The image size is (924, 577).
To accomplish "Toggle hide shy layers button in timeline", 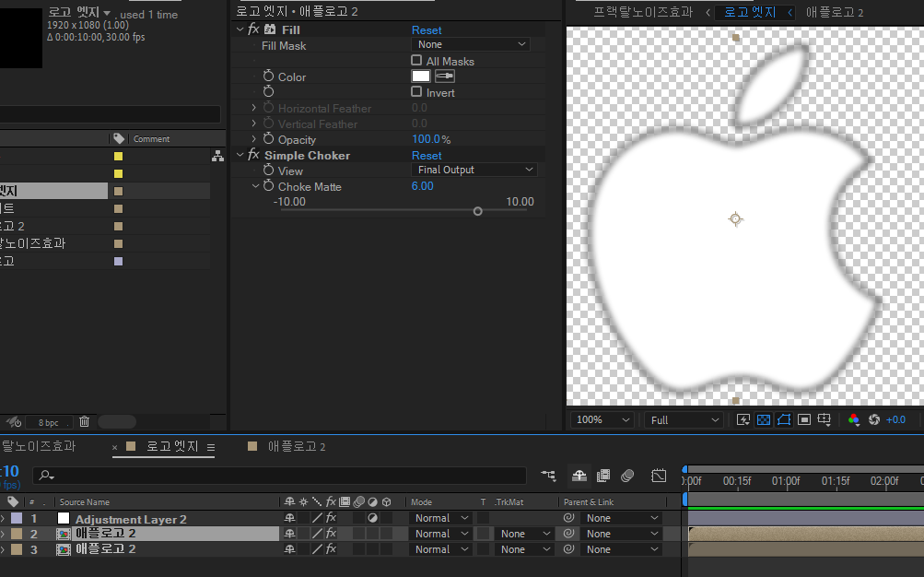I will pos(579,475).
